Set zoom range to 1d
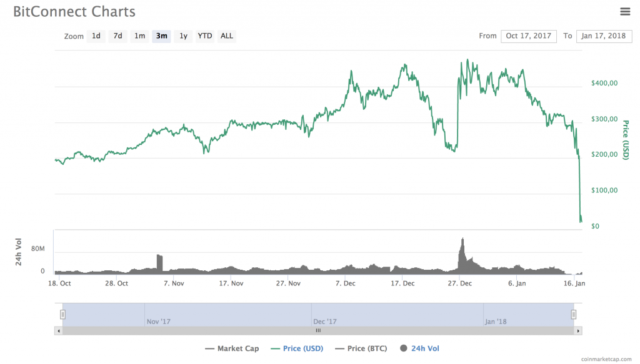The height and width of the screenshot is (364, 640). click(x=96, y=36)
